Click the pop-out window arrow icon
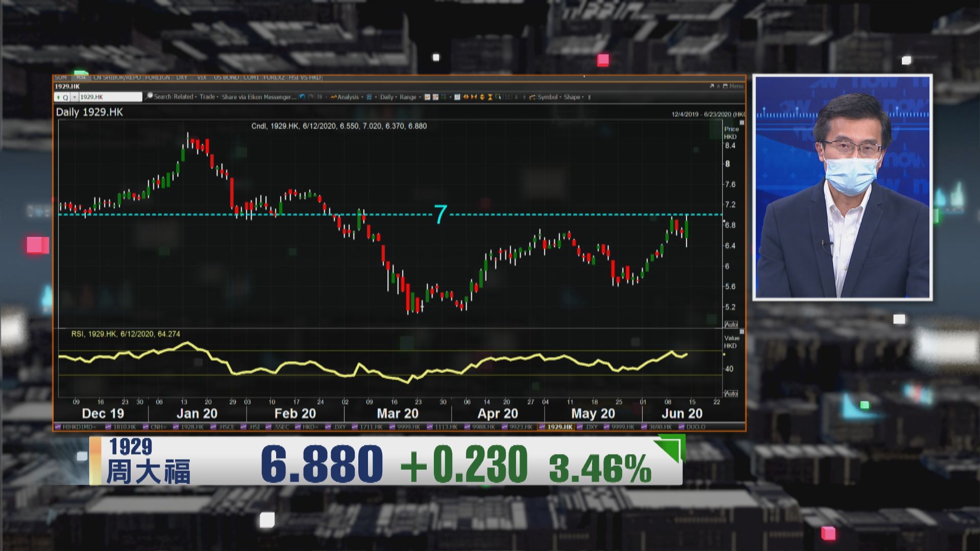 click(712, 86)
